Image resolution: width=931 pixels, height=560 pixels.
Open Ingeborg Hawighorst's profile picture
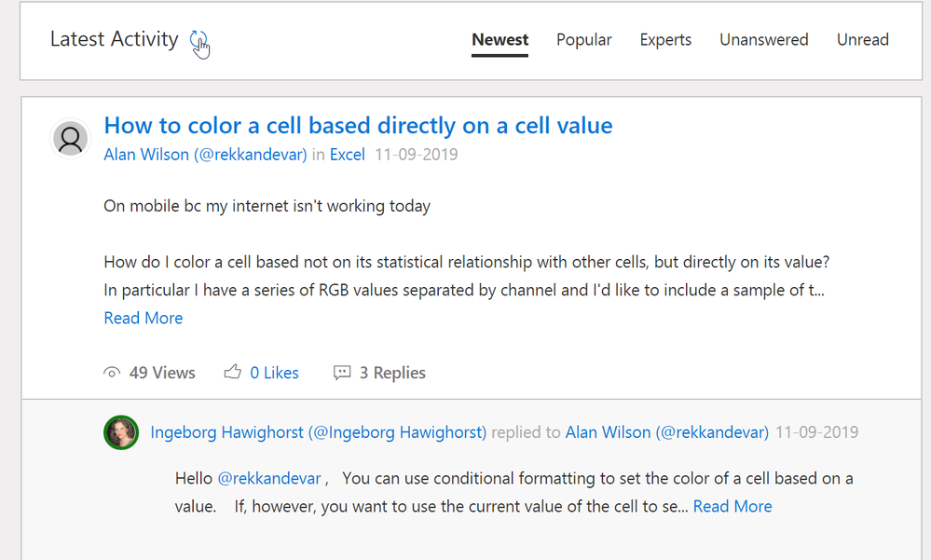(x=121, y=432)
